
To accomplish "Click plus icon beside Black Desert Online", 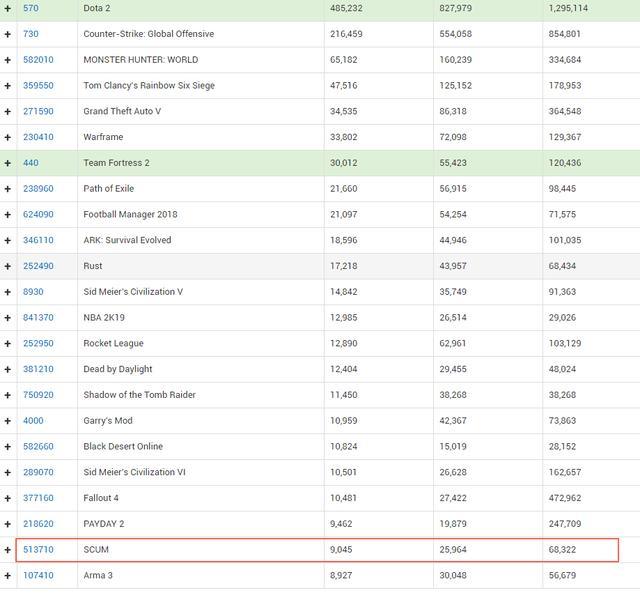I will (7, 446).
